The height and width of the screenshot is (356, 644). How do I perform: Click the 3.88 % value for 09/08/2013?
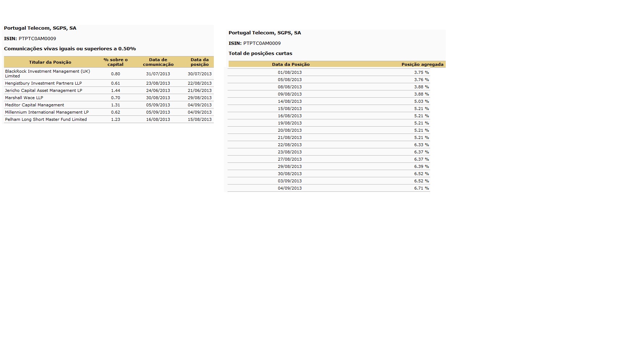point(421,94)
